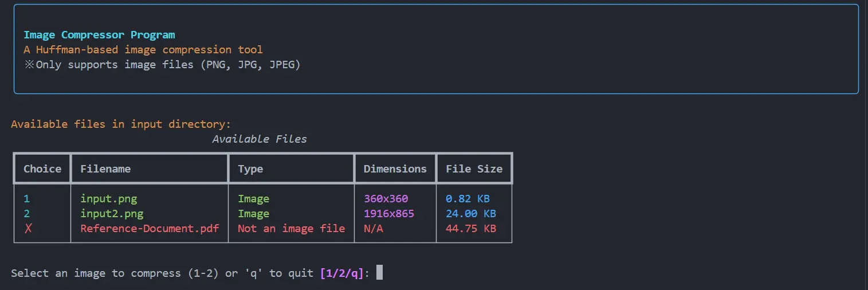The width and height of the screenshot is (868, 290).
Task: Click the "Available files in input directory:" line
Action: 121,124
